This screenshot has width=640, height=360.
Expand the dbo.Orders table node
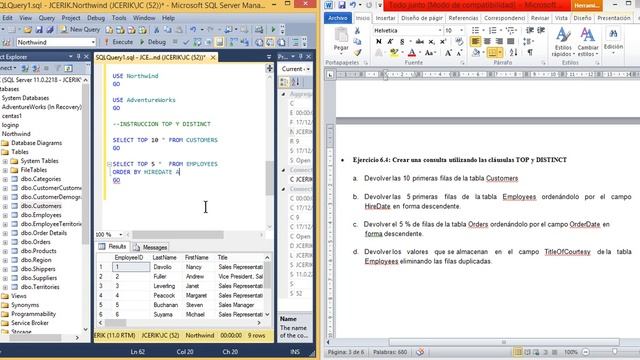tap(5, 242)
